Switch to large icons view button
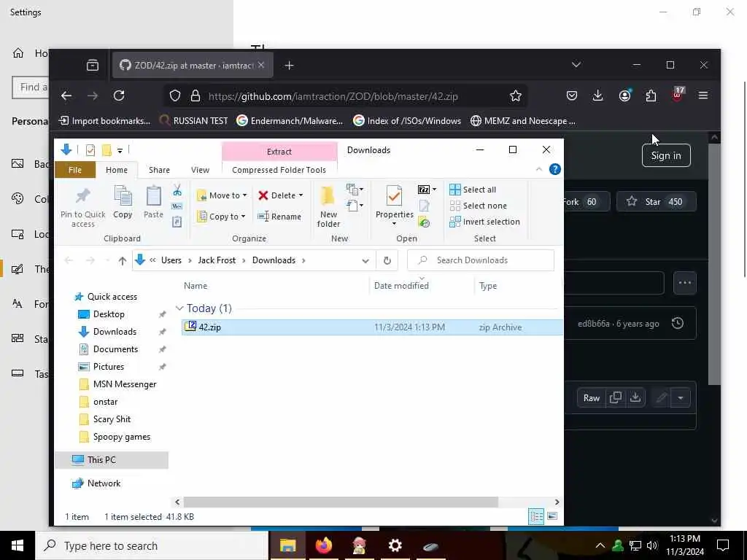 pyautogui.click(x=552, y=516)
